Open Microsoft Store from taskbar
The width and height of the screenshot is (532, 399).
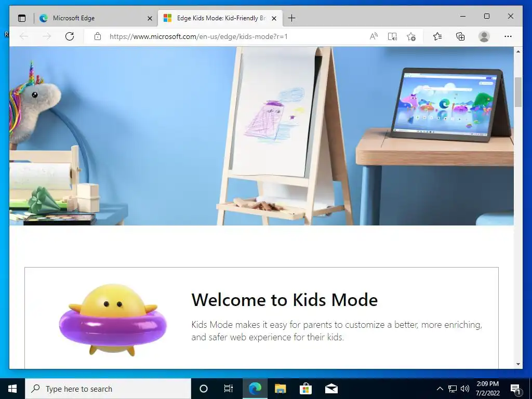(x=305, y=389)
